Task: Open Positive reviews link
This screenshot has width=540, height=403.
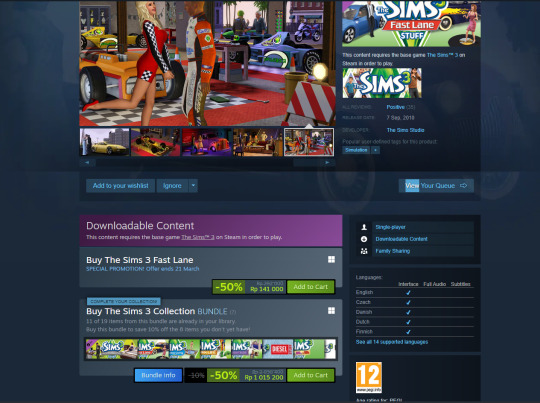Action: 395,107
